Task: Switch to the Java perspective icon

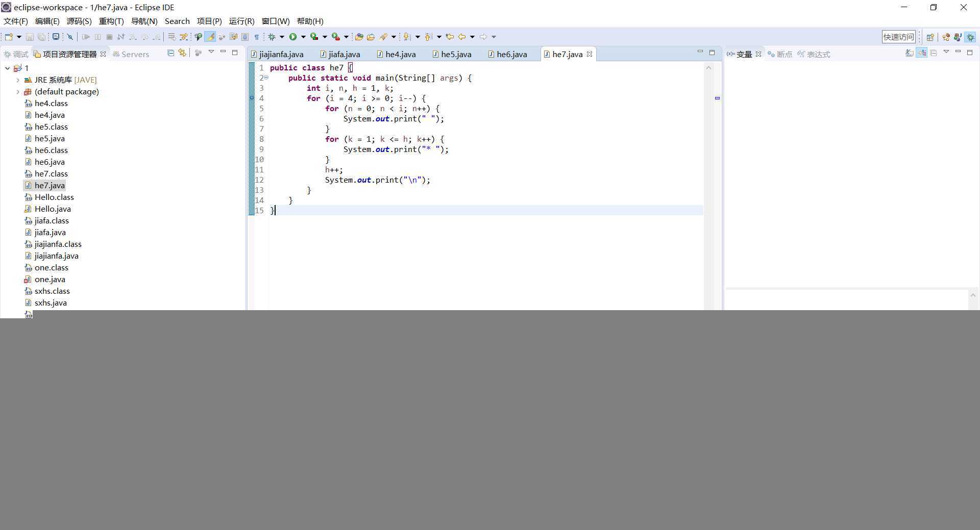Action: (x=958, y=37)
